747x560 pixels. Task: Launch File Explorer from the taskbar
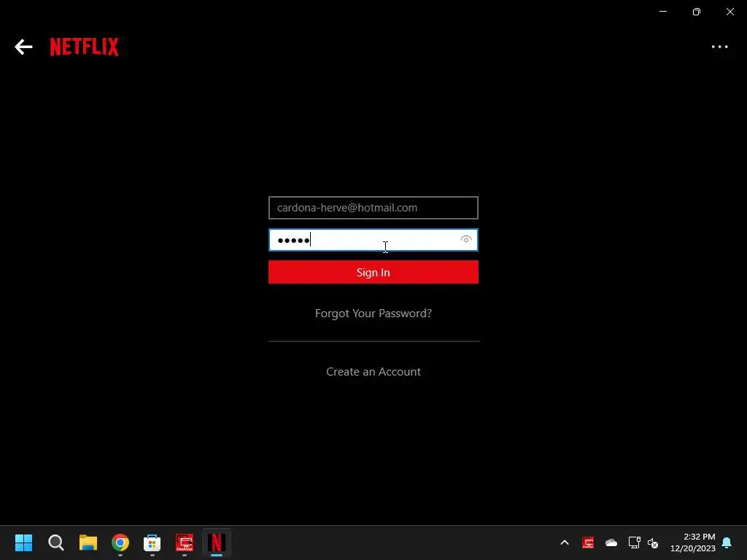[88, 542]
